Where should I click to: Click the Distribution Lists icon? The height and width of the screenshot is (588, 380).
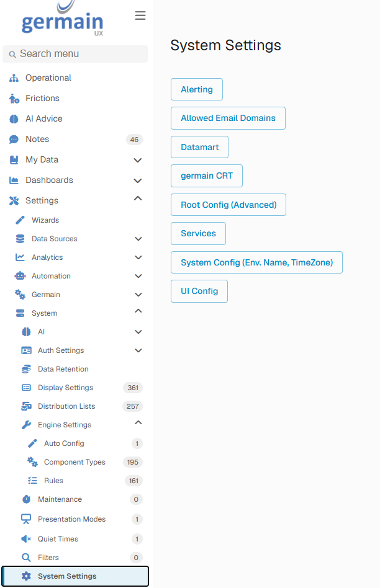tap(26, 406)
